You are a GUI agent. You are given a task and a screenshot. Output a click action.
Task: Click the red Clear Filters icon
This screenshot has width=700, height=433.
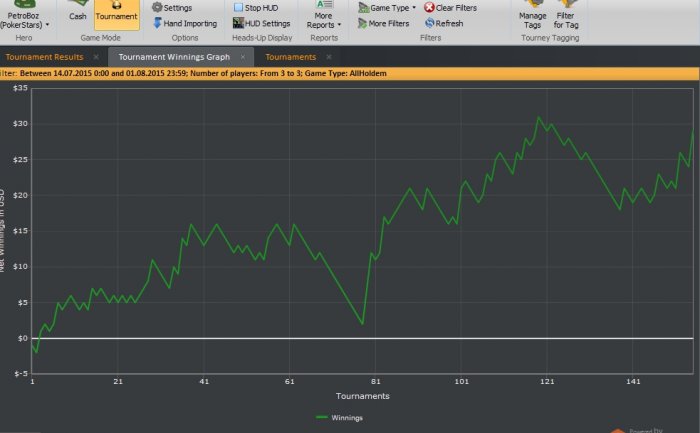click(429, 8)
